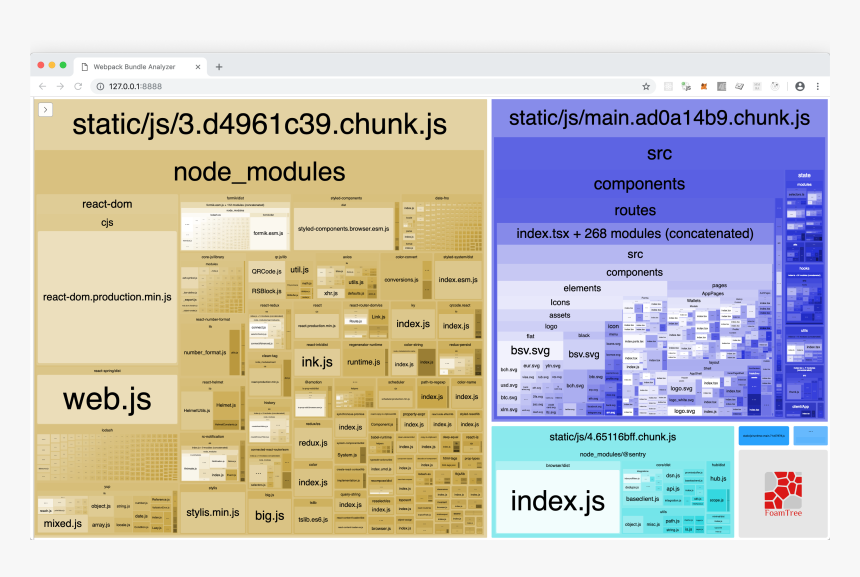Select the Webpack Bundle Analyzer tab
Screen dimensions: 860x577
pyautogui.click(x=135, y=67)
